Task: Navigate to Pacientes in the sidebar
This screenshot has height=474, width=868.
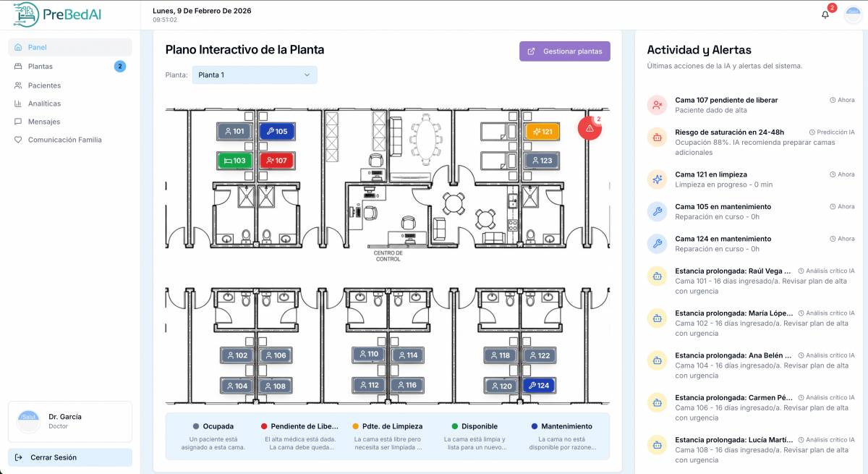Action: pos(45,85)
